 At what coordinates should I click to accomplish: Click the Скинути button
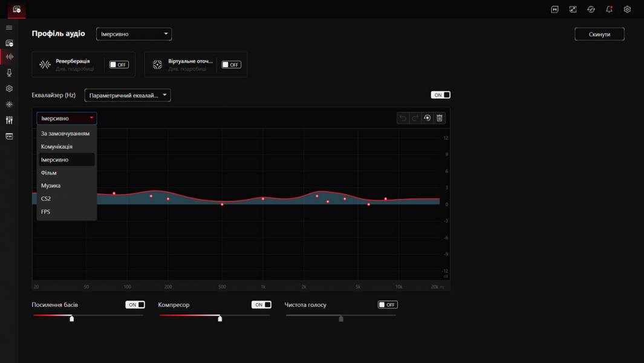coord(599,34)
